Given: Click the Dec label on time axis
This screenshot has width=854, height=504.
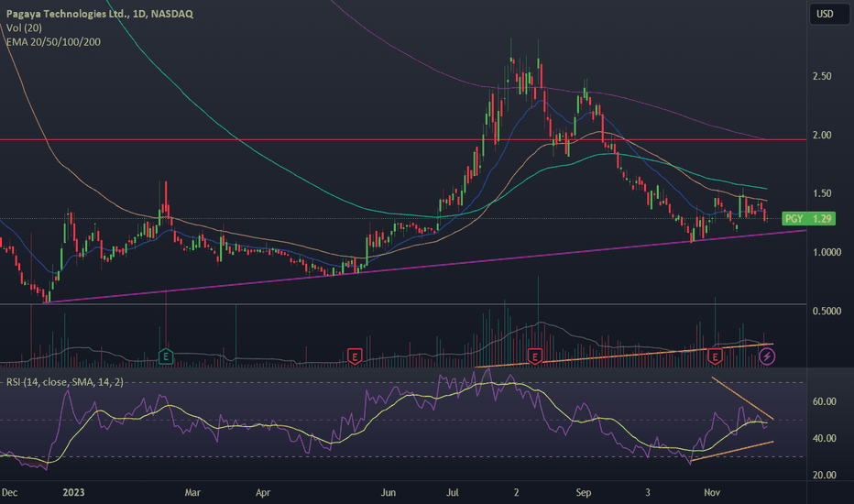Looking at the screenshot, I should (9, 493).
